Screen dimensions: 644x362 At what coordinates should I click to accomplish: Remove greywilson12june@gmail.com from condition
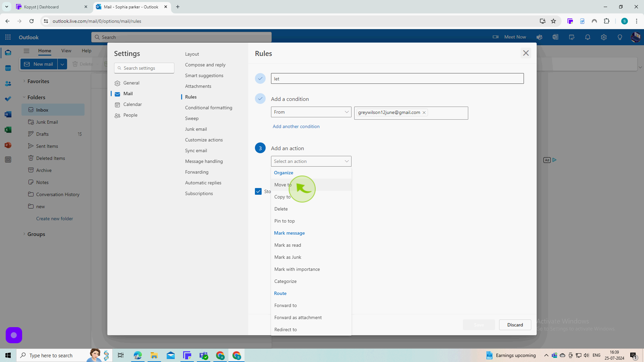(x=424, y=113)
